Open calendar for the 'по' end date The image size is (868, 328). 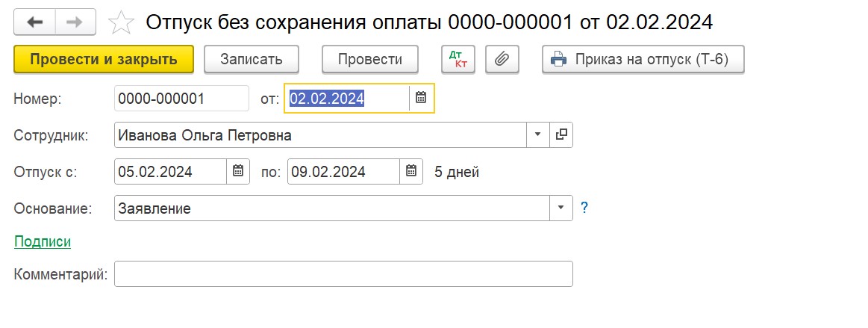click(x=410, y=171)
